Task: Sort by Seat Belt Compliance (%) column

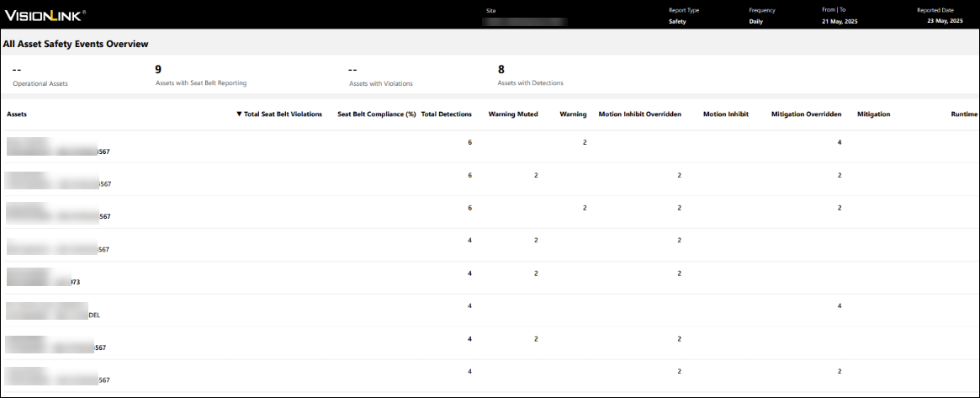Action: click(x=376, y=114)
